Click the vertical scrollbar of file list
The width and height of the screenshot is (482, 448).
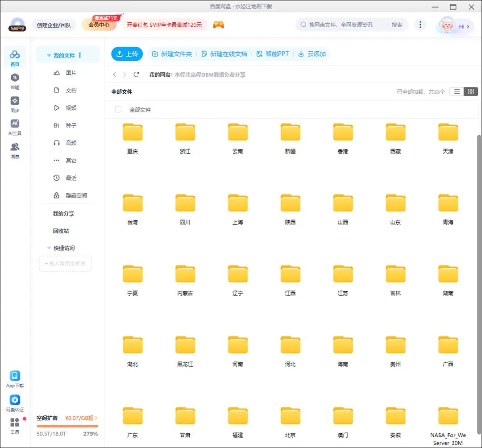tap(479, 285)
